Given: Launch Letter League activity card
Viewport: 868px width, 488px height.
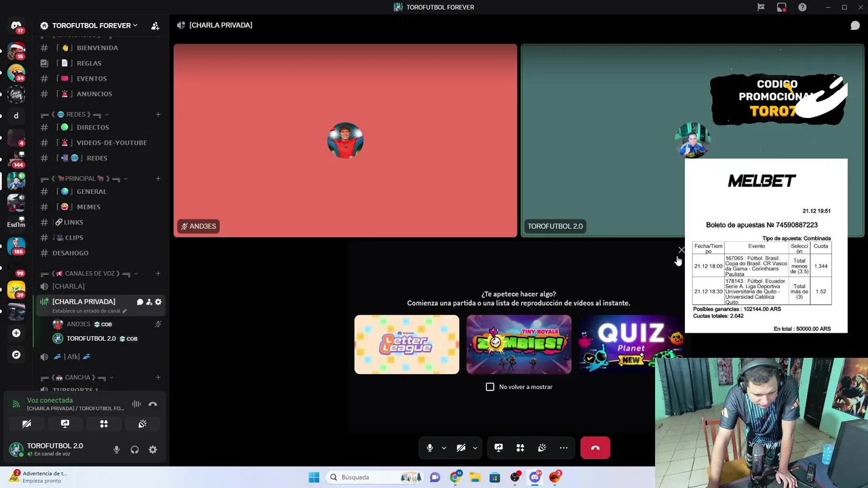Looking at the screenshot, I should pos(407,344).
